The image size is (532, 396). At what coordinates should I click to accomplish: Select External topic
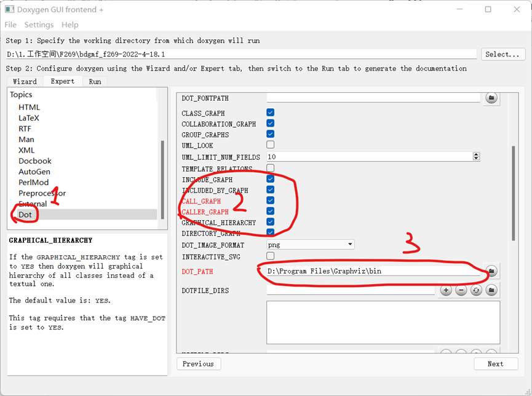33,204
